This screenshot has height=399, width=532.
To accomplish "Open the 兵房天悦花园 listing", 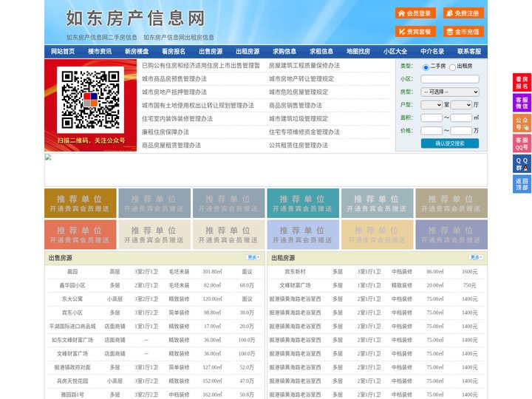I will click(72, 381).
